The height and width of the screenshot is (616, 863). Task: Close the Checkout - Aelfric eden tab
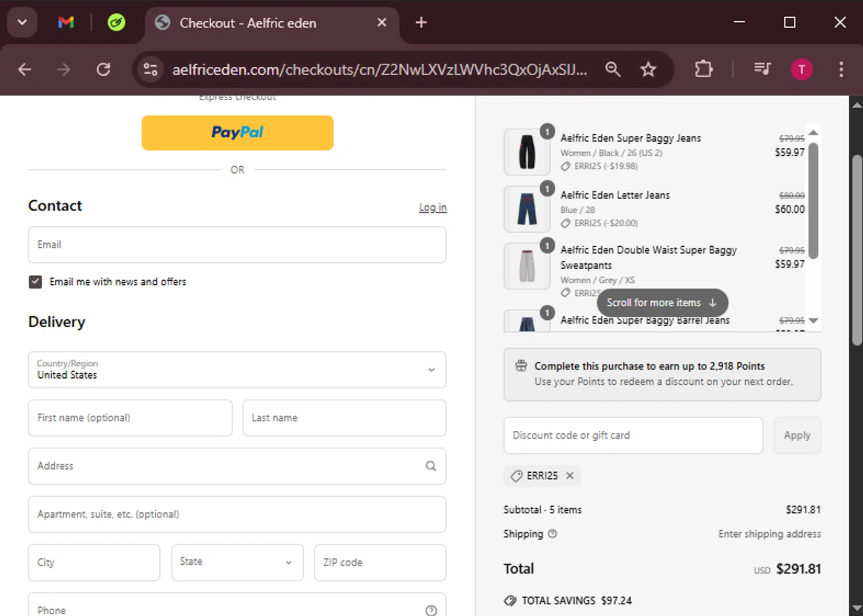[x=381, y=22]
